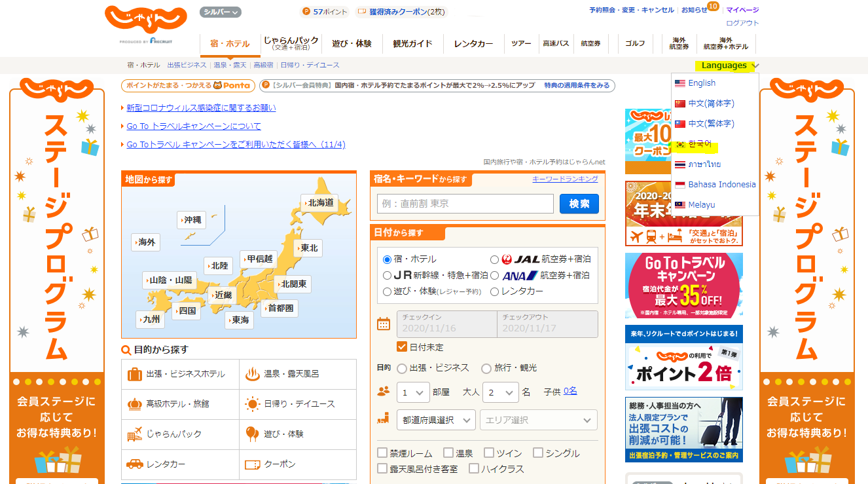Click the coupon ticket icon in purpose grid
The image size is (868, 484).
pyautogui.click(x=253, y=464)
